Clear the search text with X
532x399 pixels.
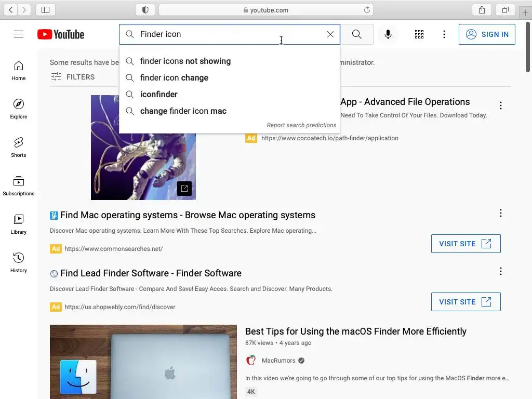tap(330, 34)
